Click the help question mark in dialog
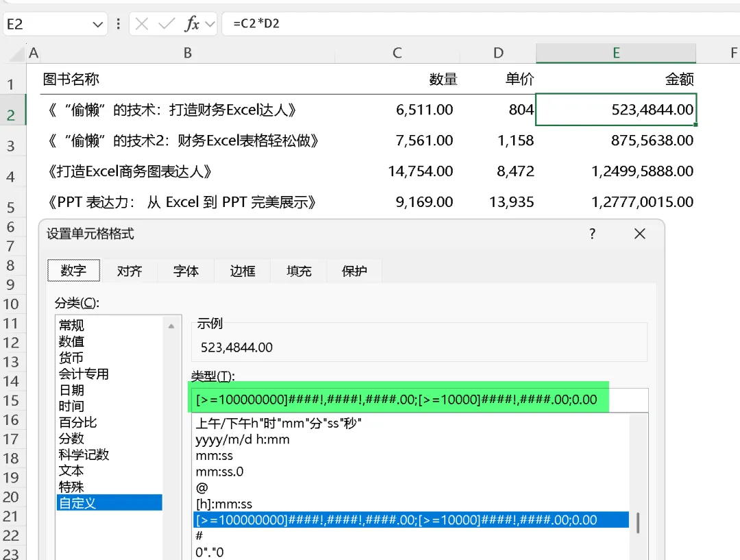Viewport: 740px width, 560px height. coord(592,234)
